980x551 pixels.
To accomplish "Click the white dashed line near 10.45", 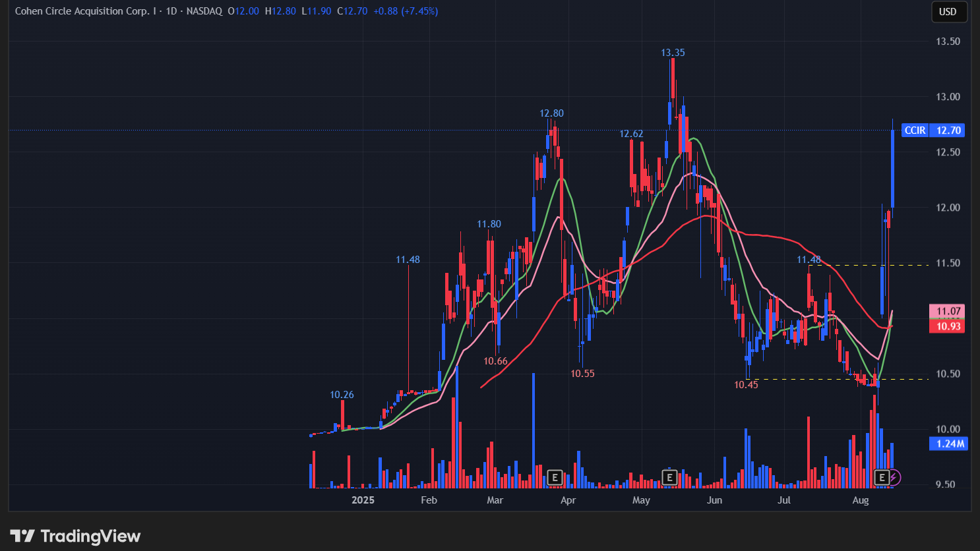I will point(838,380).
